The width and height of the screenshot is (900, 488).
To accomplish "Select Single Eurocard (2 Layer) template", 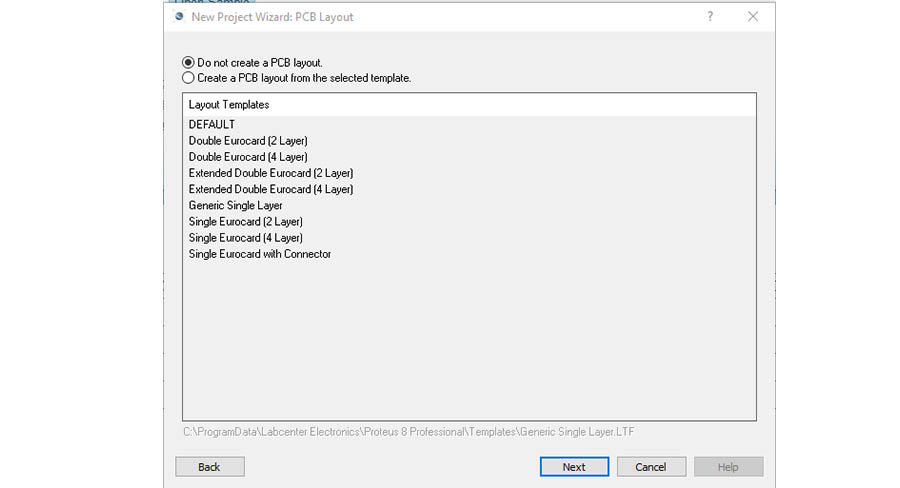I will click(x=246, y=221).
